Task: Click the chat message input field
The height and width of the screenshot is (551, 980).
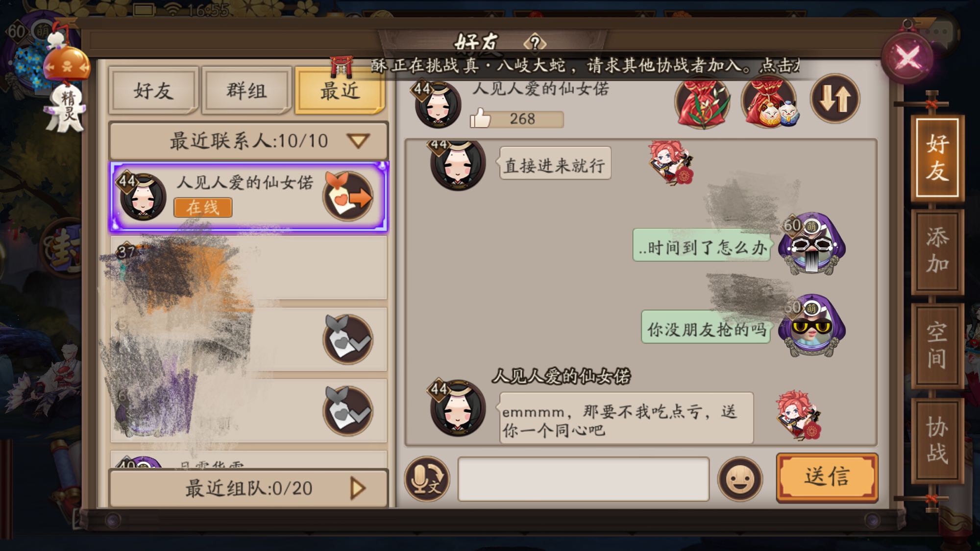Action: 583,479
